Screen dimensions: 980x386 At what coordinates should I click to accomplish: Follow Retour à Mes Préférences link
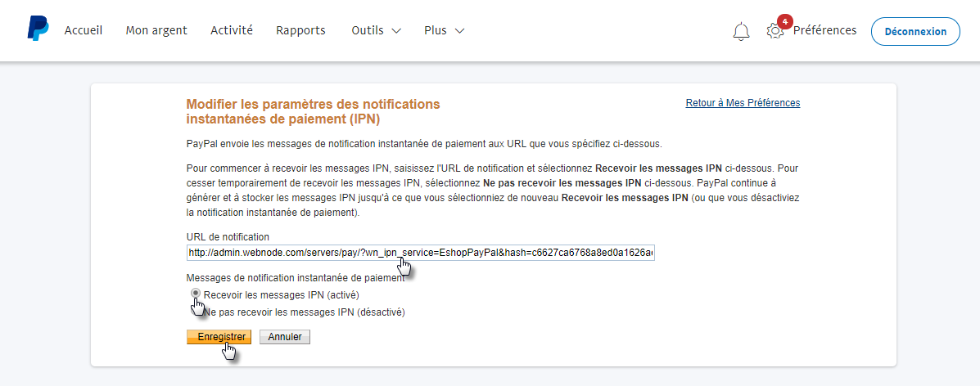point(743,102)
